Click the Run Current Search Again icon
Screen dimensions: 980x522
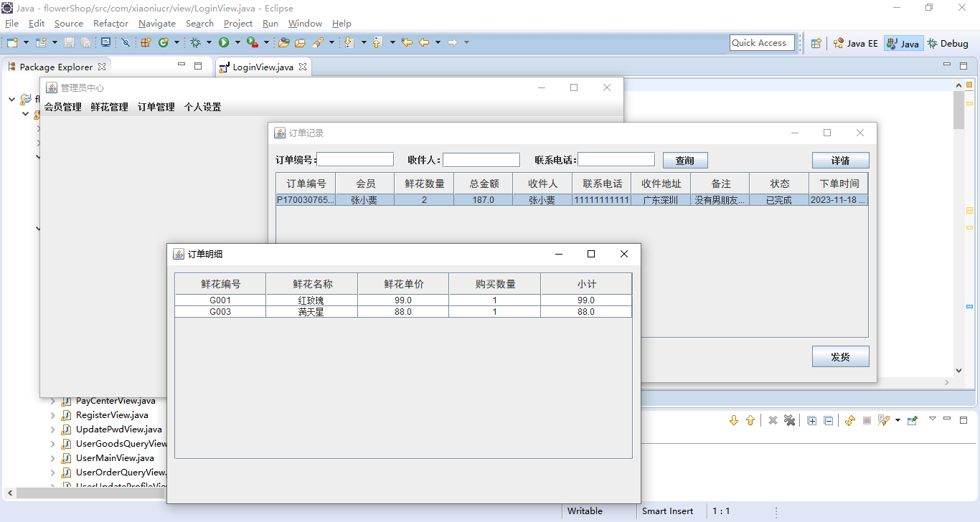850,421
